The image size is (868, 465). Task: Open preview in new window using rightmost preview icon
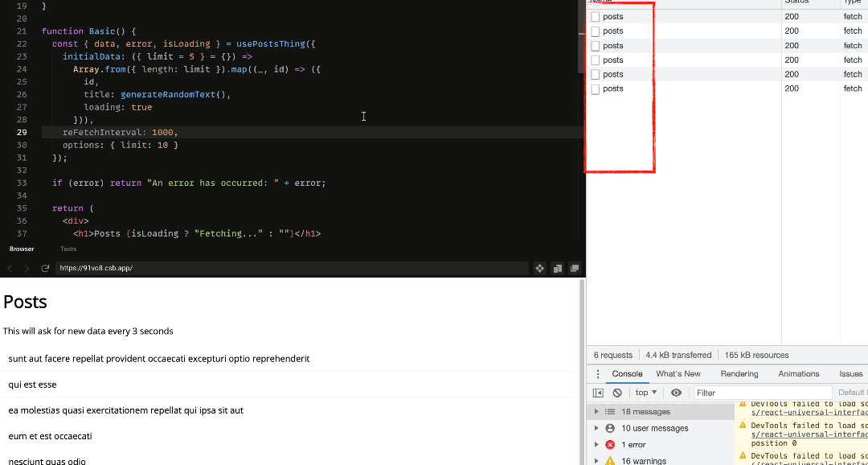575,269
